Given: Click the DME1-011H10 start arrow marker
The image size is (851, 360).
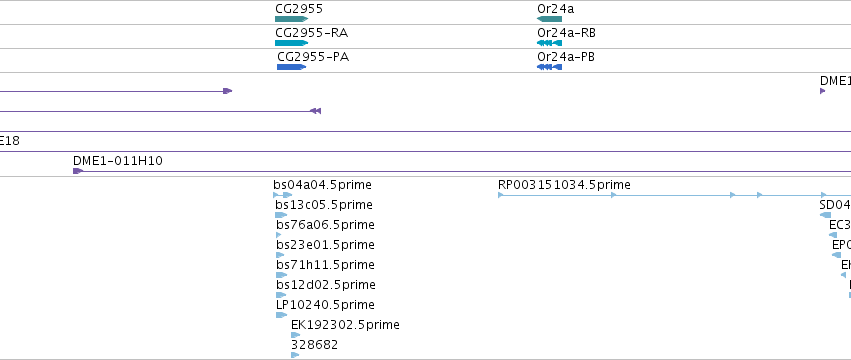Looking at the screenshot, I should click(x=78, y=171).
